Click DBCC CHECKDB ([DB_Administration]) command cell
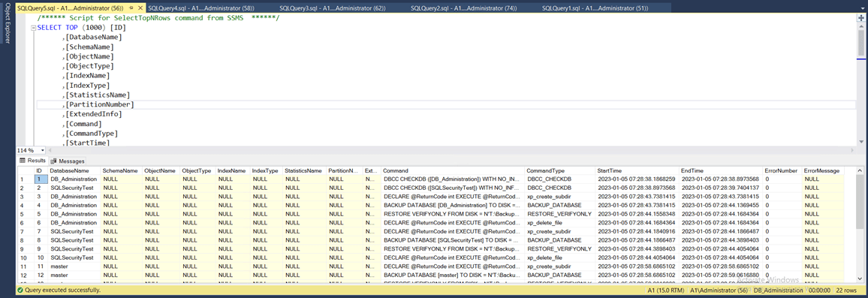The height and width of the screenshot is (298, 868). pos(453,179)
